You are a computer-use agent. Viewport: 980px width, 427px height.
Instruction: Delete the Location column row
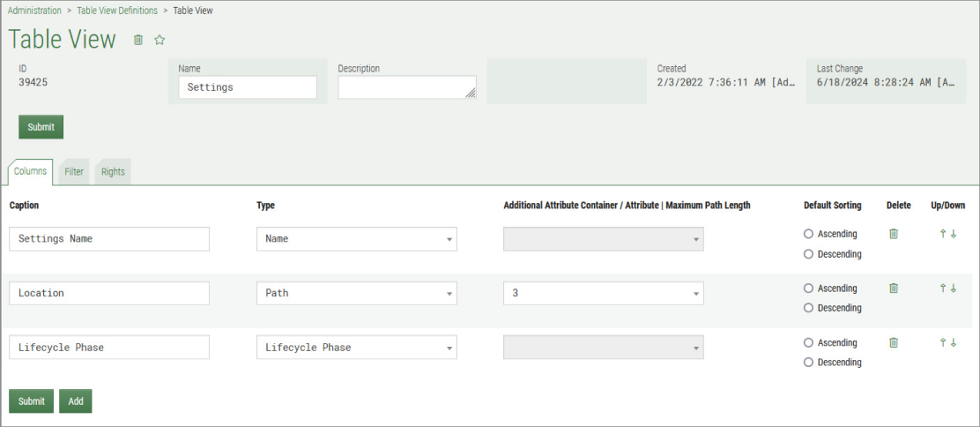pos(894,288)
